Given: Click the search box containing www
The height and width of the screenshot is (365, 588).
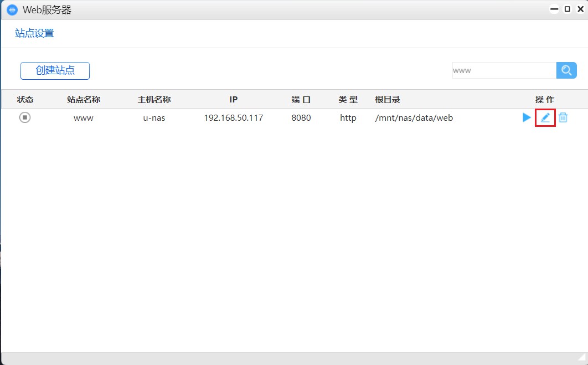Looking at the screenshot, I should tap(504, 70).
